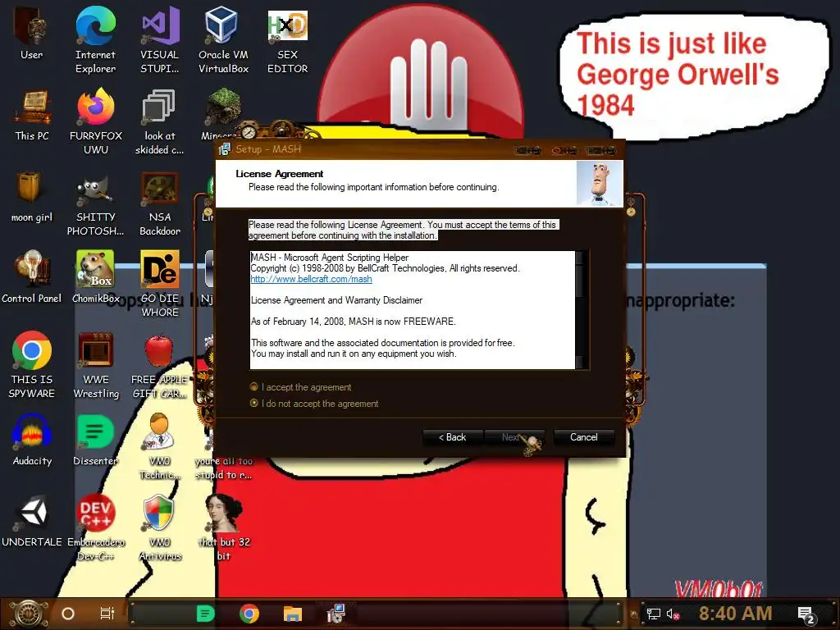
Task: Click the license agreement scrollbar
Action: [582, 309]
